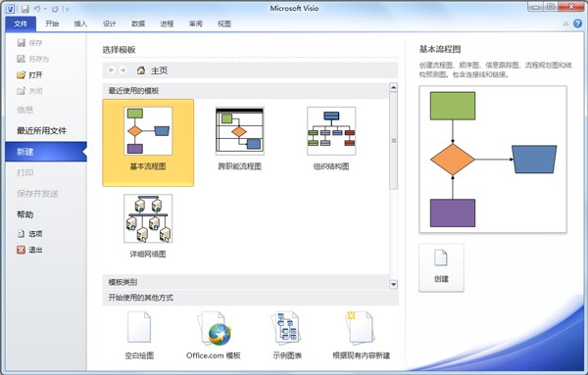Click the redo arrow in quick access toolbar
Image resolution: width=588 pixels, height=375 pixels.
point(55,9)
